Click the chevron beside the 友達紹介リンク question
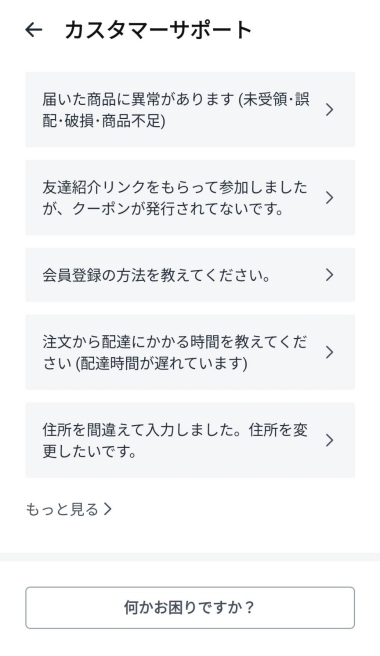The height and width of the screenshot is (656, 380). click(329, 197)
